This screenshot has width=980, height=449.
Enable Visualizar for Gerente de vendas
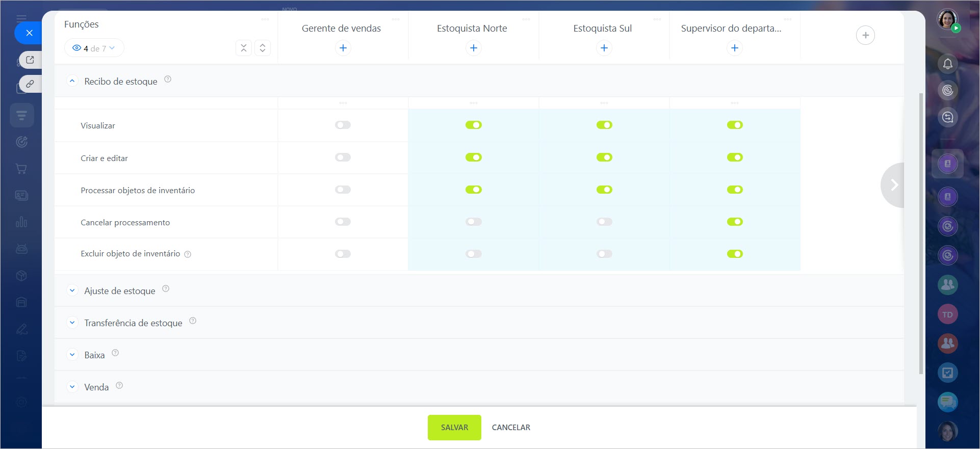(343, 125)
